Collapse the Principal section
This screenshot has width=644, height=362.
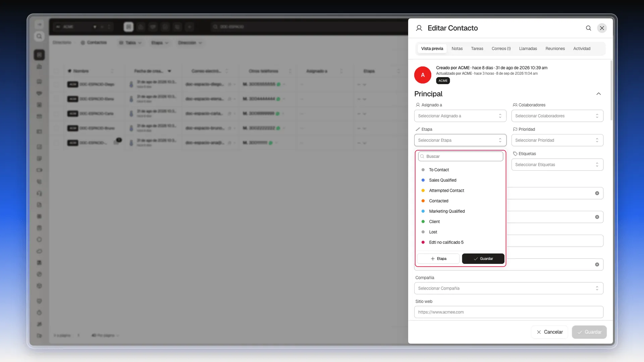(x=598, y=94)
